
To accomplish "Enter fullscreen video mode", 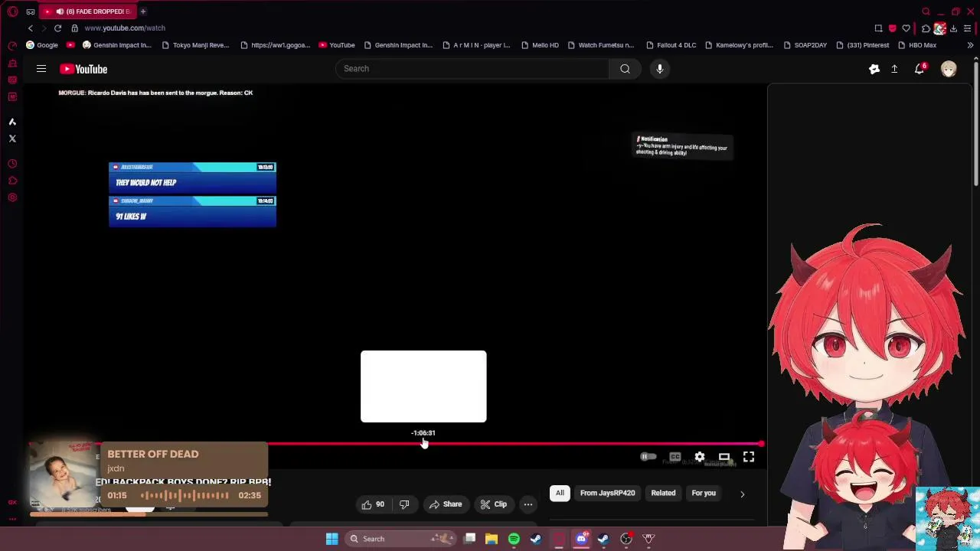I will tap(749, 457).
